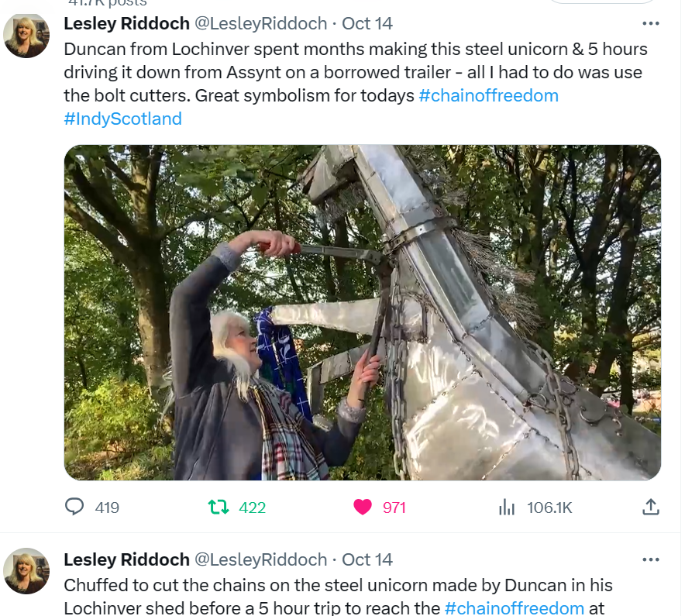Viewport: 685px width, 616px height.
Task: Open Oct 14 timestamp of first tweet
Action: click(x=367, y=23)
